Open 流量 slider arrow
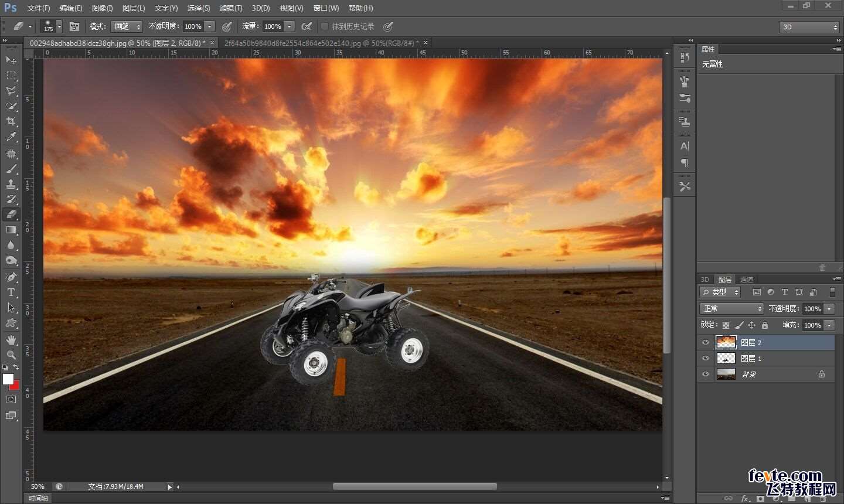Screen dimensions: 844x504 (290, 26)
